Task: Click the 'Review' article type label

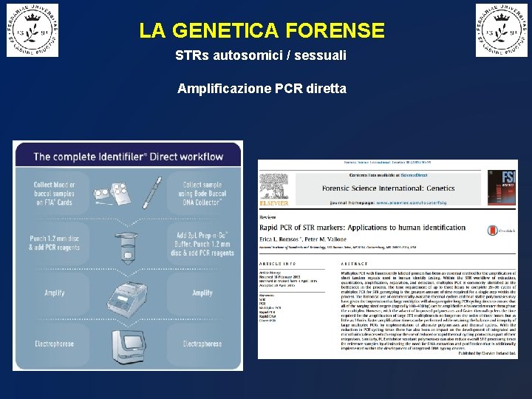Action: point(267,217)
